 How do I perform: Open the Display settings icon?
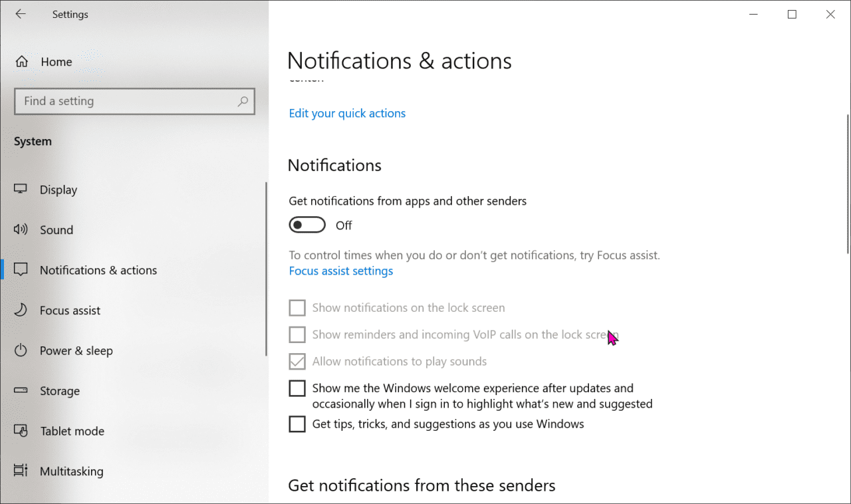tap(21, 189)
